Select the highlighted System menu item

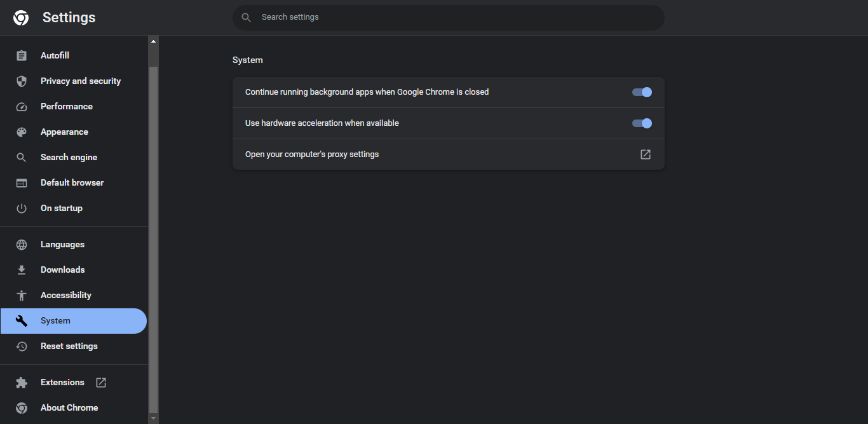coord(74,321)
